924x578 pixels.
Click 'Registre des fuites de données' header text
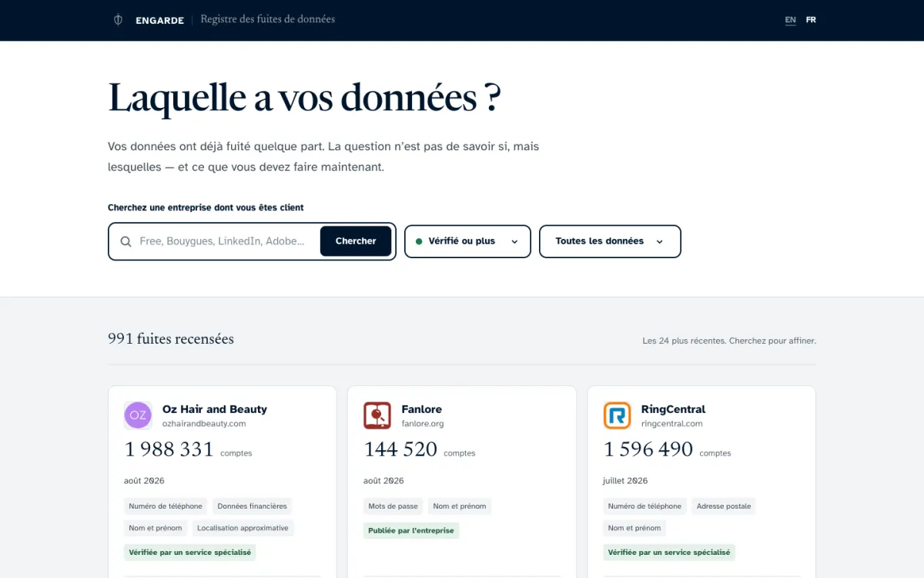click(268, 19)
